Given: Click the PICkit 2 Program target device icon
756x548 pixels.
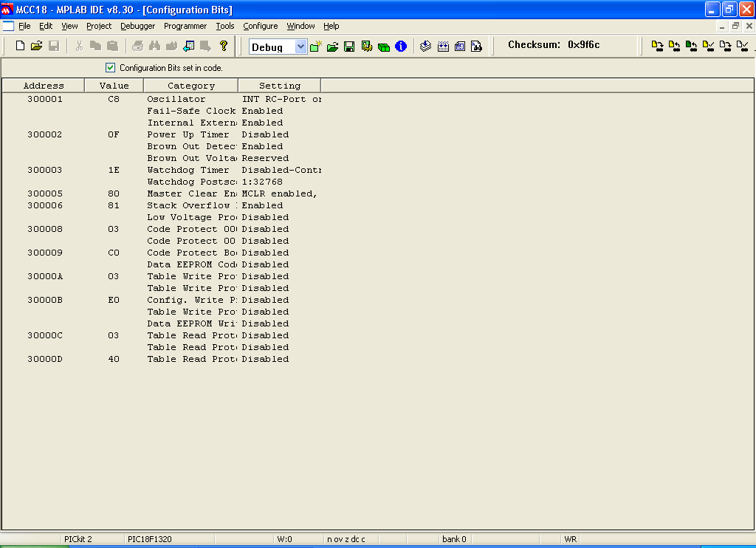Looking at the screenshot, I should [657, 46].
